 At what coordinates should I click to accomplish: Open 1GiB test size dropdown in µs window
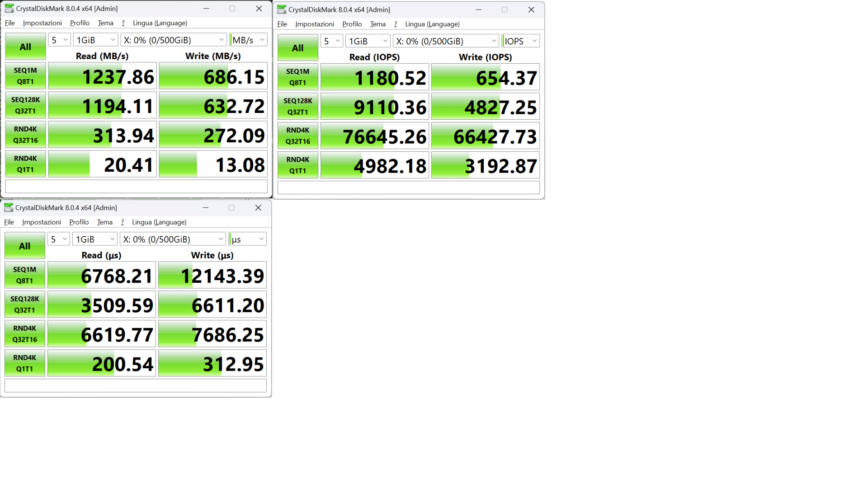pos(95,239)
